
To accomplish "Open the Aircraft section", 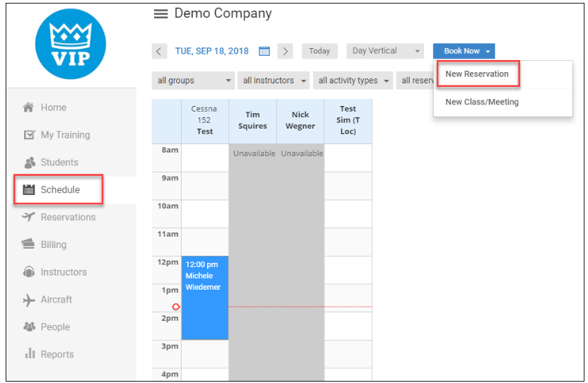I will tap(57, 300).
